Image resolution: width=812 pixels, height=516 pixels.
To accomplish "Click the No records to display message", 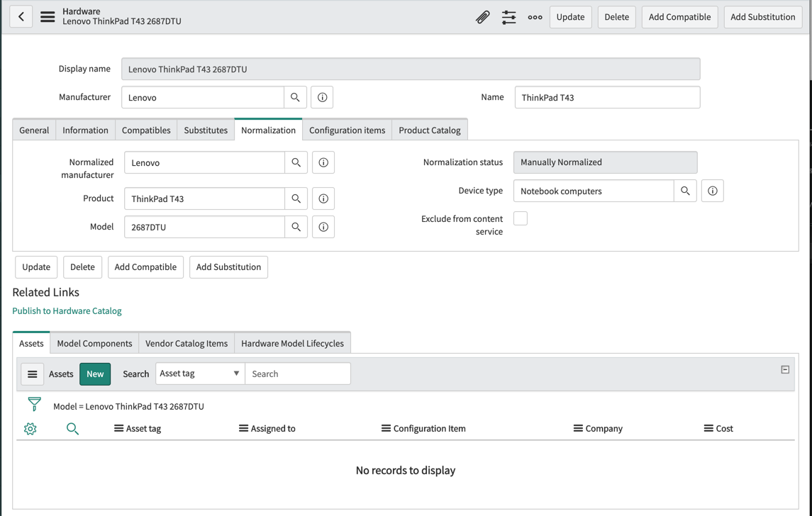I will (x=406, y=471).
